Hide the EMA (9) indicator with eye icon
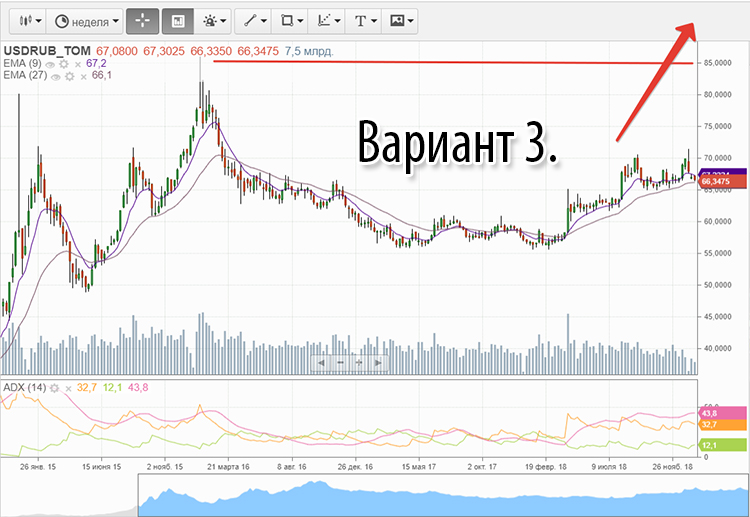 (52, 63)
